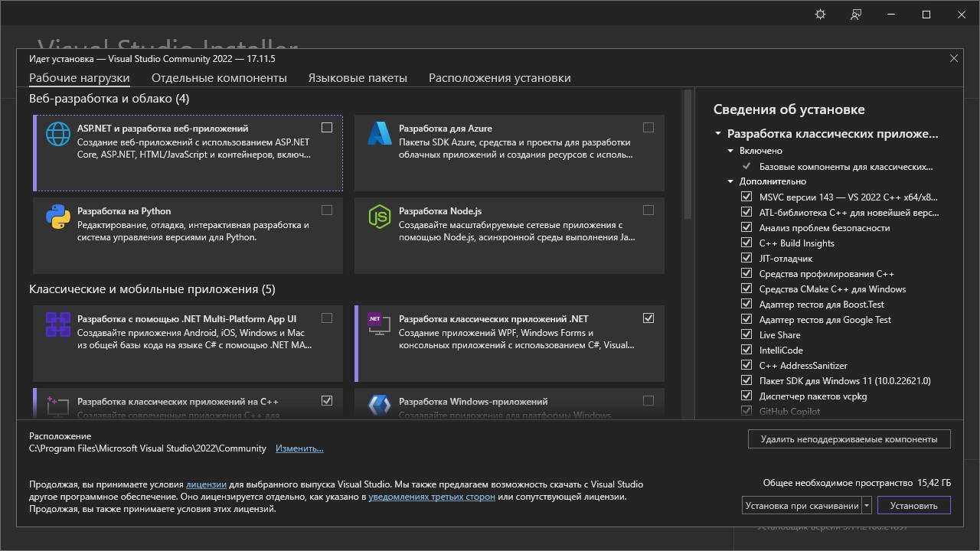Screen dimensions: 980x551
Task: Uncheck the C++ ATL library component
Action: (x=746, y=212)
